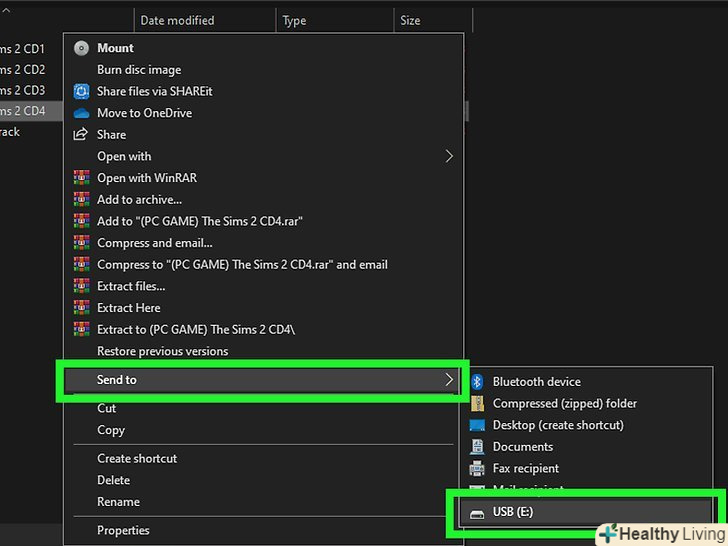Sort by Size column header
This screenshot has height=546, width=728.
[433, 20]
